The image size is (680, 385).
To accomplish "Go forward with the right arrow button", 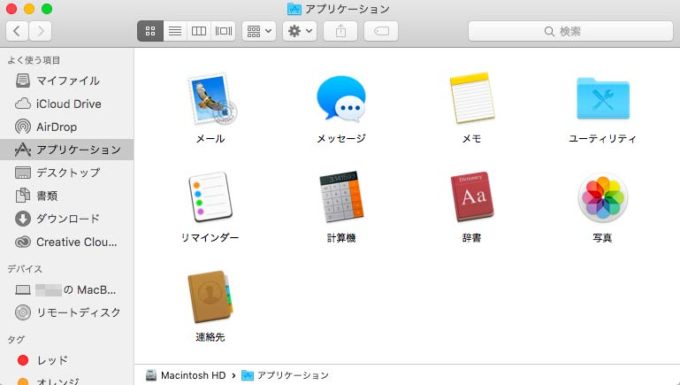I will point(40,31).
